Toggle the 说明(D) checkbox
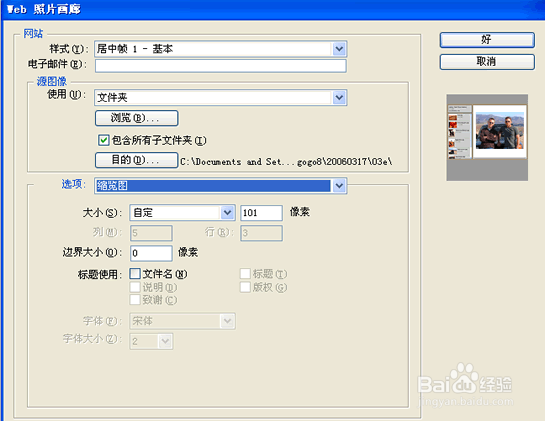 pyautogui.click(x=135, y=287)
